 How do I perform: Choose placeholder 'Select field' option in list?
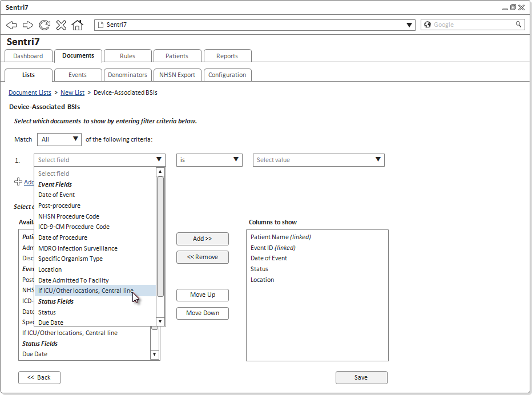[95, 174]
